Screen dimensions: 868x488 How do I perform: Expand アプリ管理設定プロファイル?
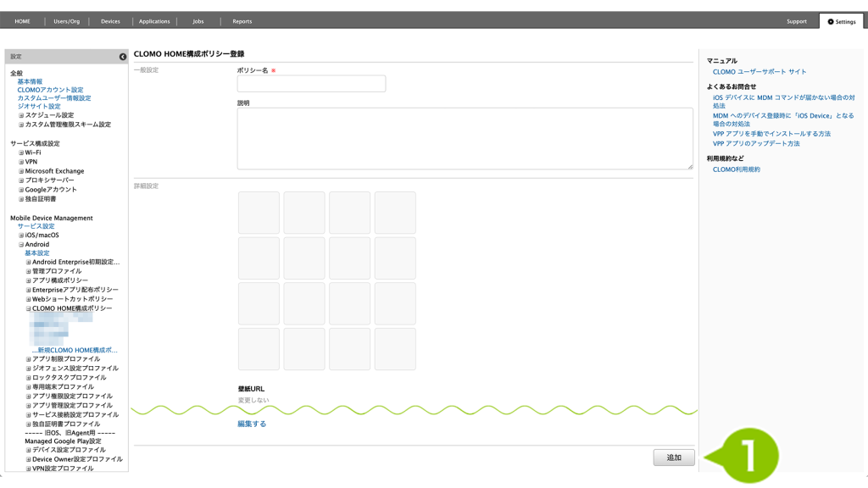tap(28, 406)
